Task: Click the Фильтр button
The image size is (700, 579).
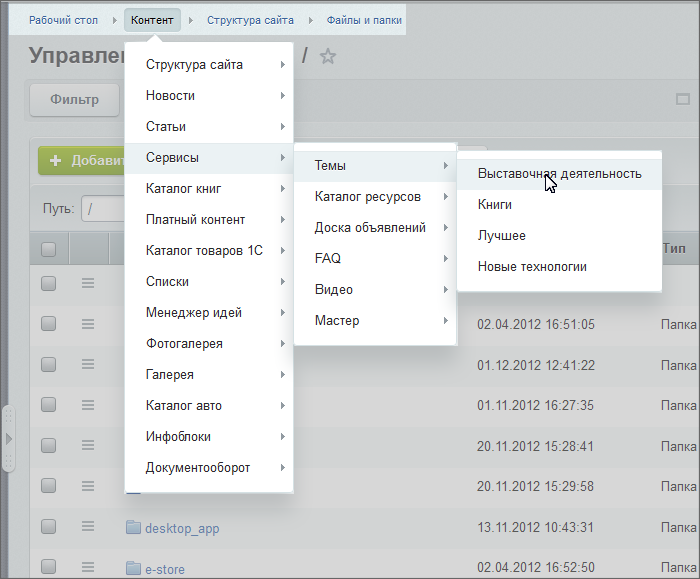Action: point(75,99)
